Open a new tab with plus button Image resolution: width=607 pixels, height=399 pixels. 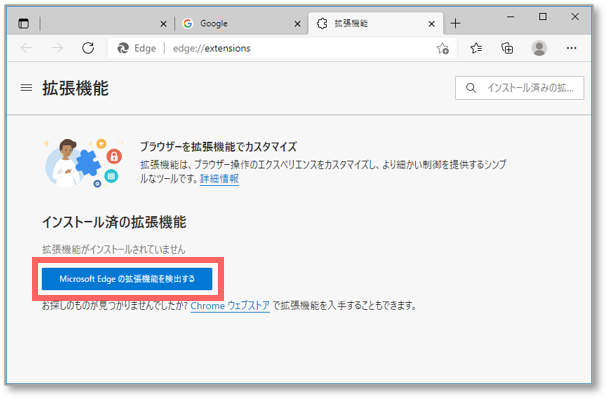click(x=456, y=24)
